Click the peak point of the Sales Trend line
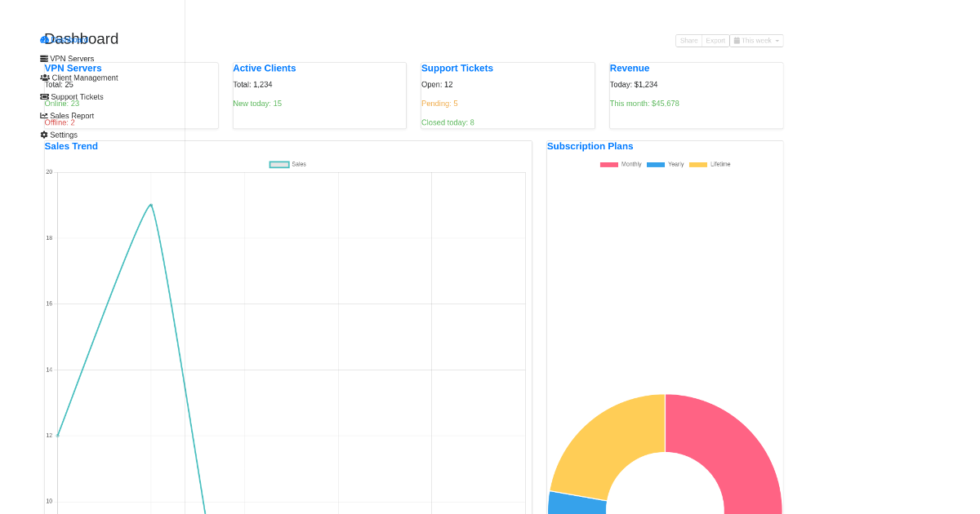This screenshot has width=980, height=514. (x=150, y=205)
